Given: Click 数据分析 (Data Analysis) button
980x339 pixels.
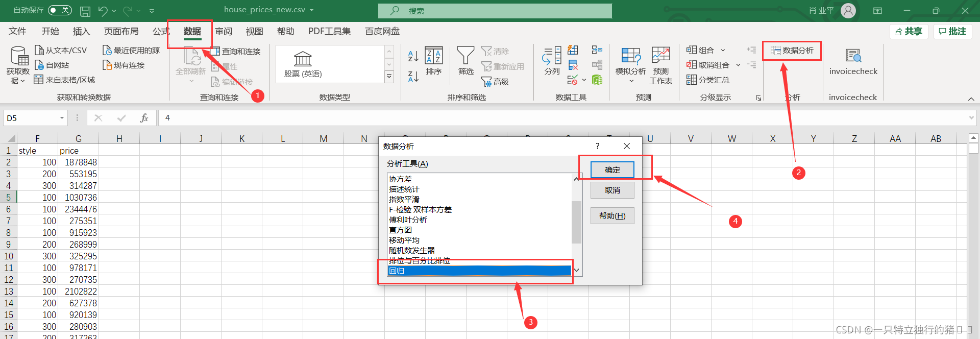Looking at the screenshot, I should pos(792,51).
